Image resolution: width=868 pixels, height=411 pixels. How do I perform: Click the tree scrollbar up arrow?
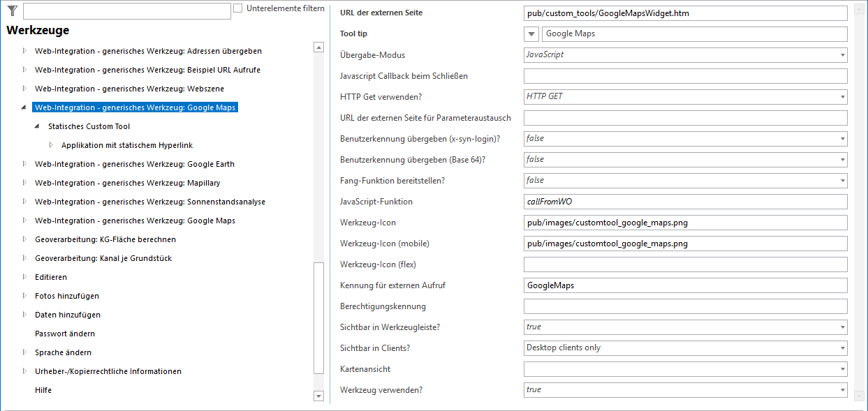[321, 47]
